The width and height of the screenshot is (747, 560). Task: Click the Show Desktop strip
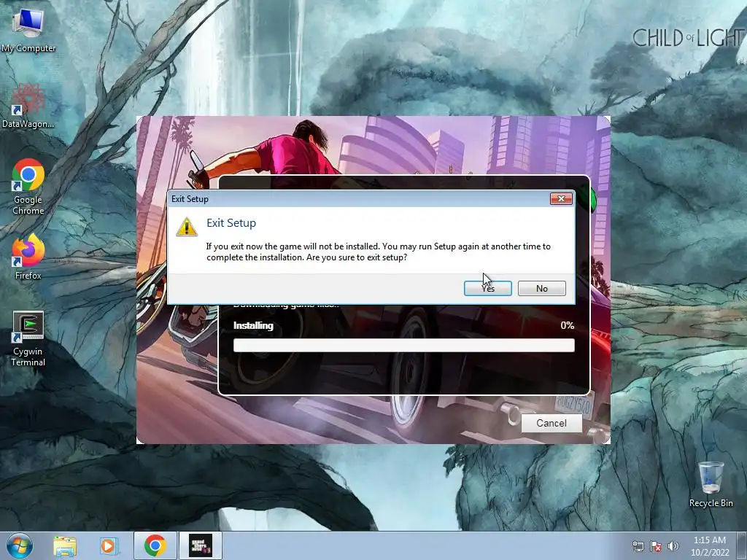pos(743,545)
